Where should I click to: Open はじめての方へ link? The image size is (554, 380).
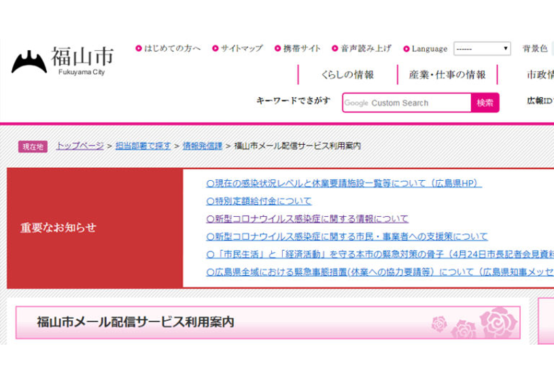pyautogui.click(x=168, y=48)
